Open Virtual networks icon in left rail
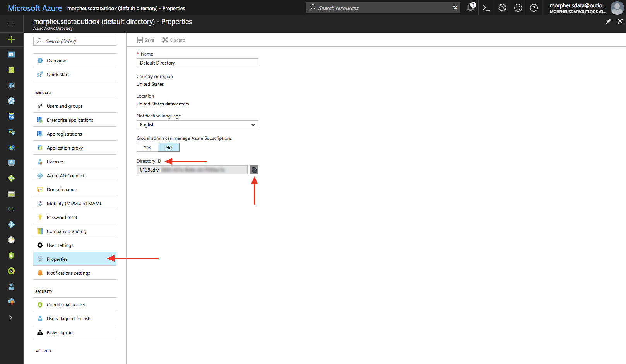 click(x=11, y=209)
